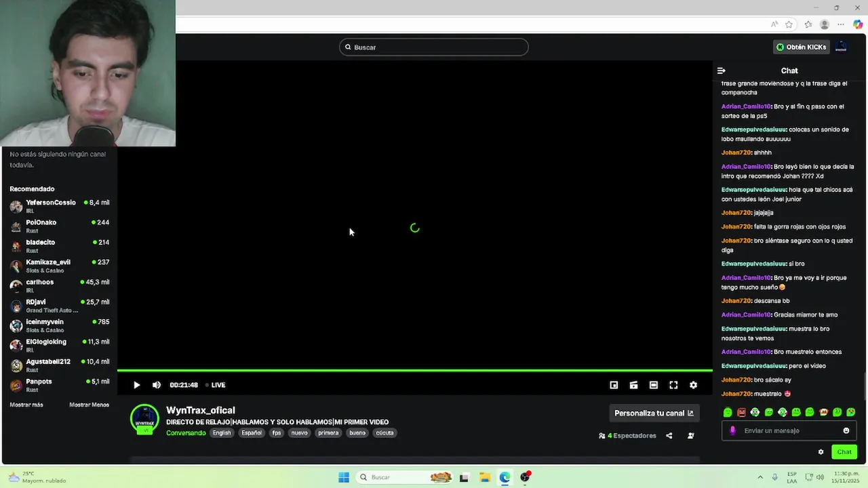The image size is (868, 488).
Task: Open Edge read aloud icon
Action: pyautogui.click(x=774, y=24)
